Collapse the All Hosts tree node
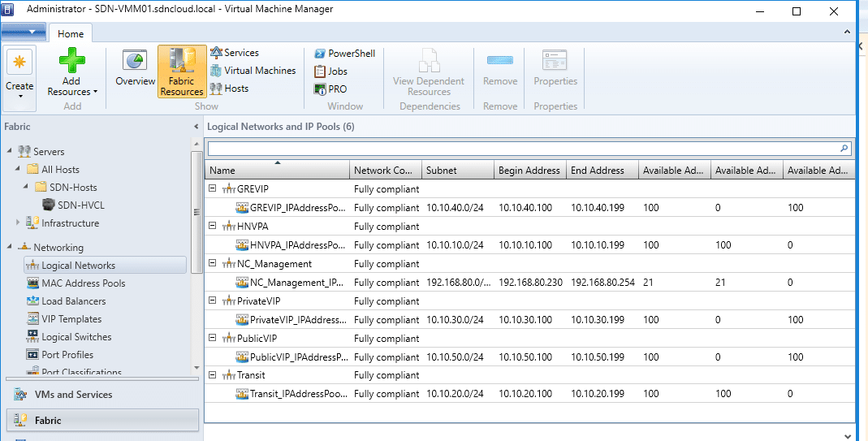 (18, 169)
